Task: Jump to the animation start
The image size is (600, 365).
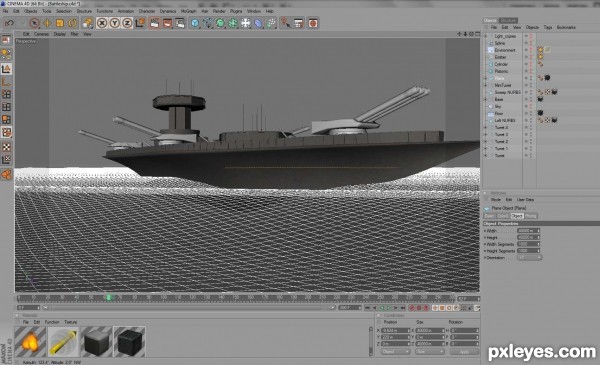Action: [x=367, y=308]
